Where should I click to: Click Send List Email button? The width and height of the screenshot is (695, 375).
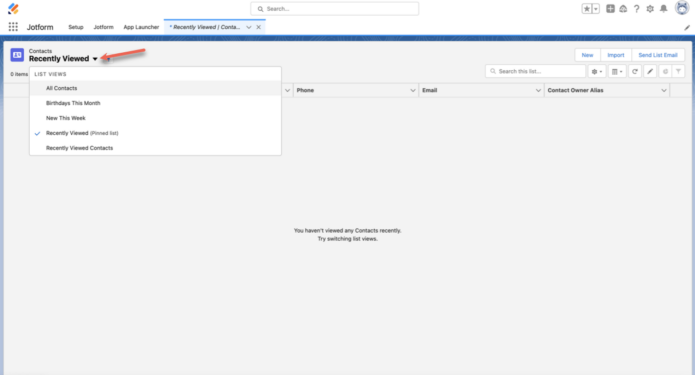pyautogui.click(x=658, y=55)
